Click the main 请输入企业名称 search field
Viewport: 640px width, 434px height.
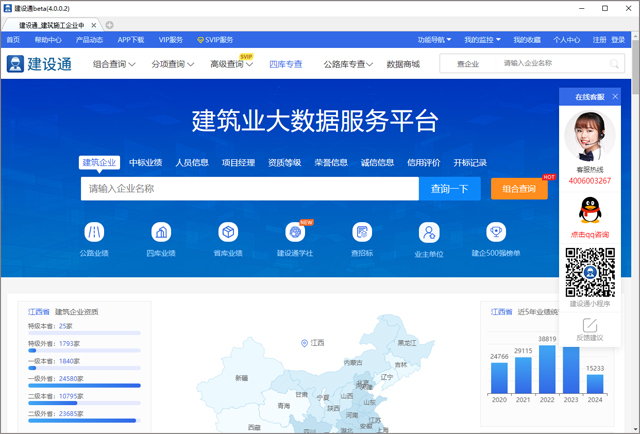click(250, 189)
